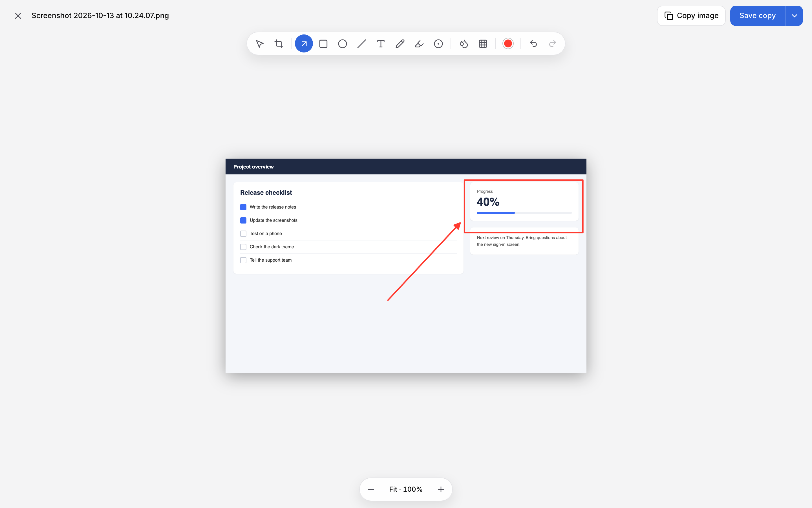
Task: Select the Highlighter marker tool
Action: point(419,44)
